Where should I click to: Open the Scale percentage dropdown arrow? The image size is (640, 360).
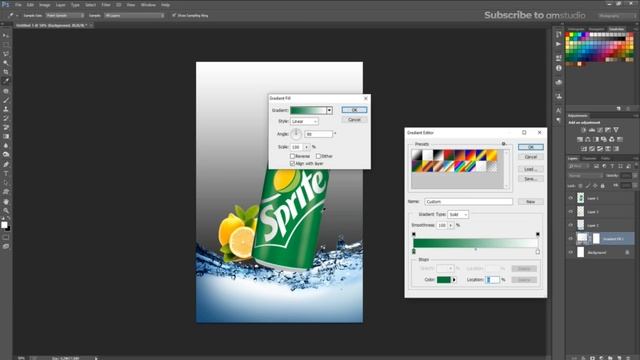pos(307,147)
